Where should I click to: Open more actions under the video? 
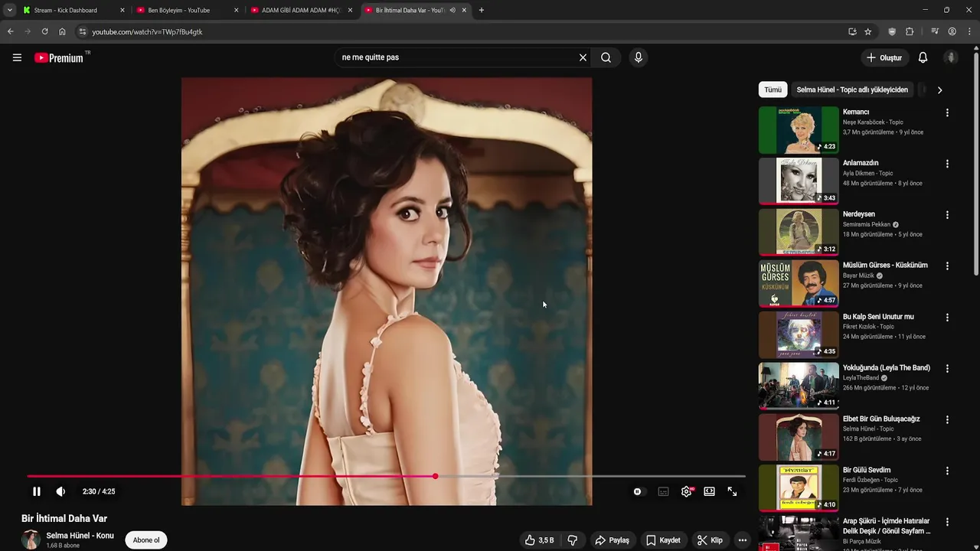742,540
